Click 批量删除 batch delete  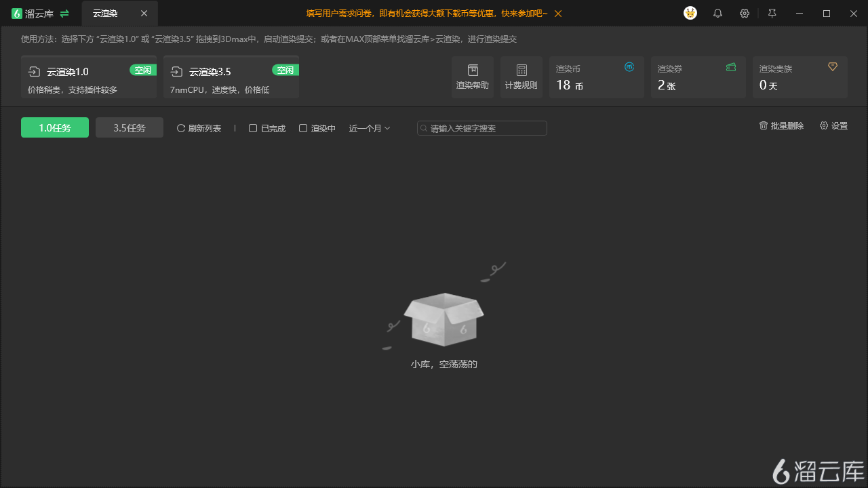click(x=781, y=126)
